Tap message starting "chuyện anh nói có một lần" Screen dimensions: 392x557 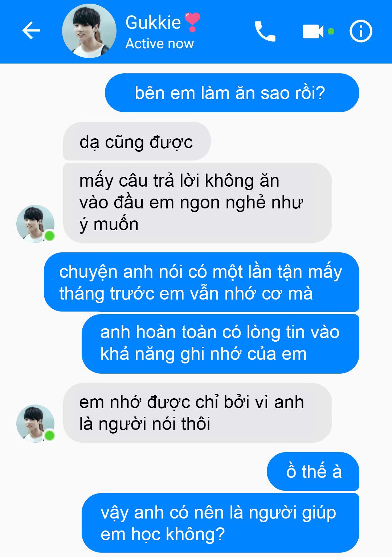(x=201, y=282)
